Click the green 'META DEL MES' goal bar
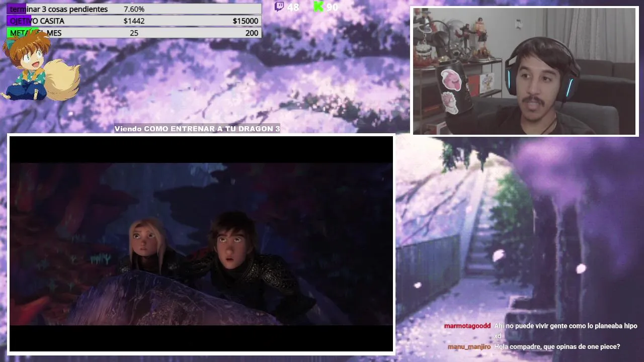This screenshot has height=362, width=644. 134,33
